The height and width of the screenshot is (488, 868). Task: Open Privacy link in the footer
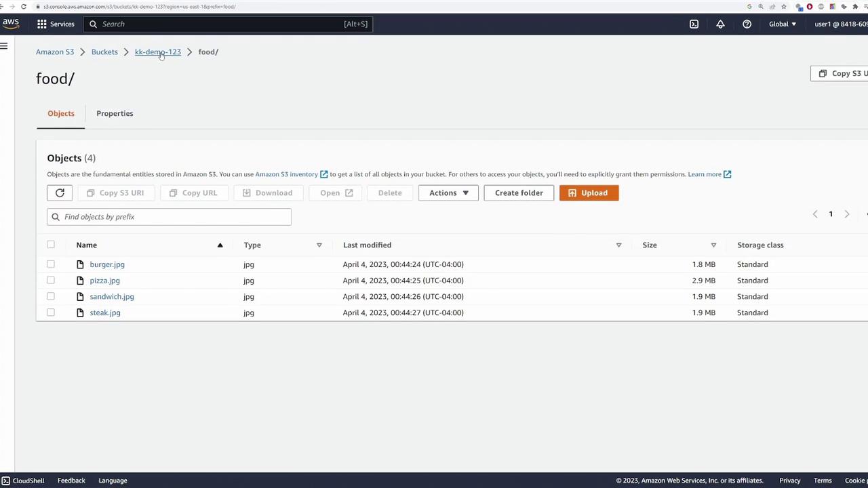[x=790, y=481]
